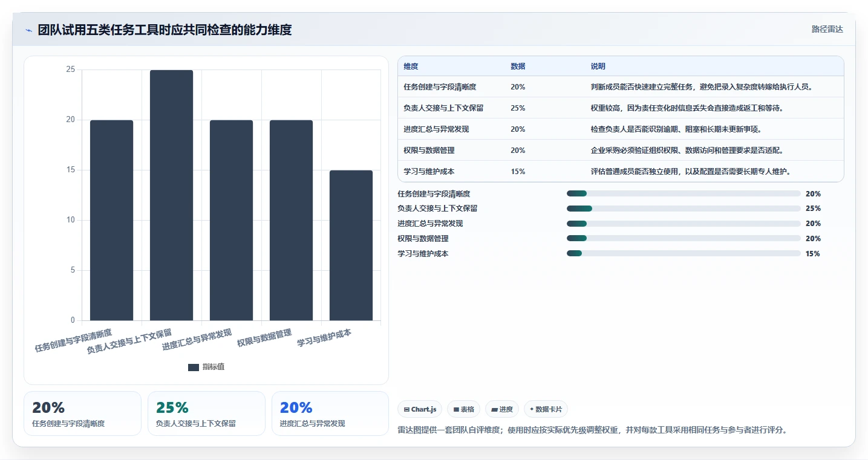Viewport: 868px width, 460px height.
Task: Click the 进度汇总与异常发现 chart bar
Action: (231, 220)
